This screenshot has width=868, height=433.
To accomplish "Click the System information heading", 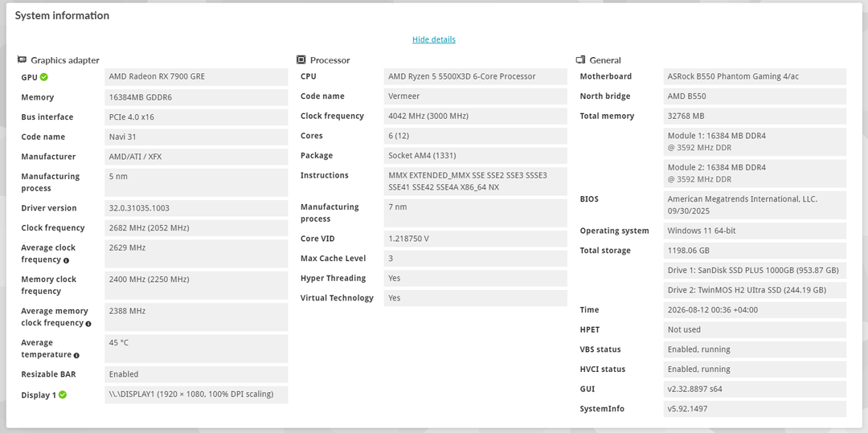I will (x=62, y=16).
